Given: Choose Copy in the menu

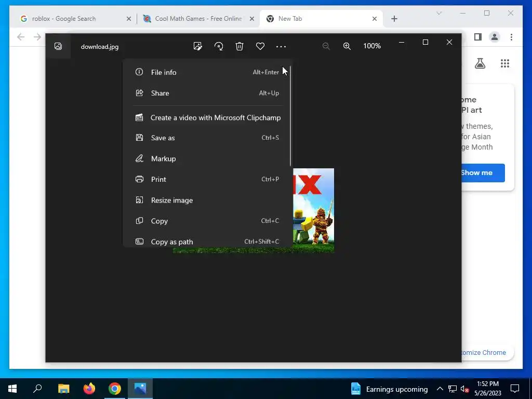Looking at the screenshot, I should point(207,221).
